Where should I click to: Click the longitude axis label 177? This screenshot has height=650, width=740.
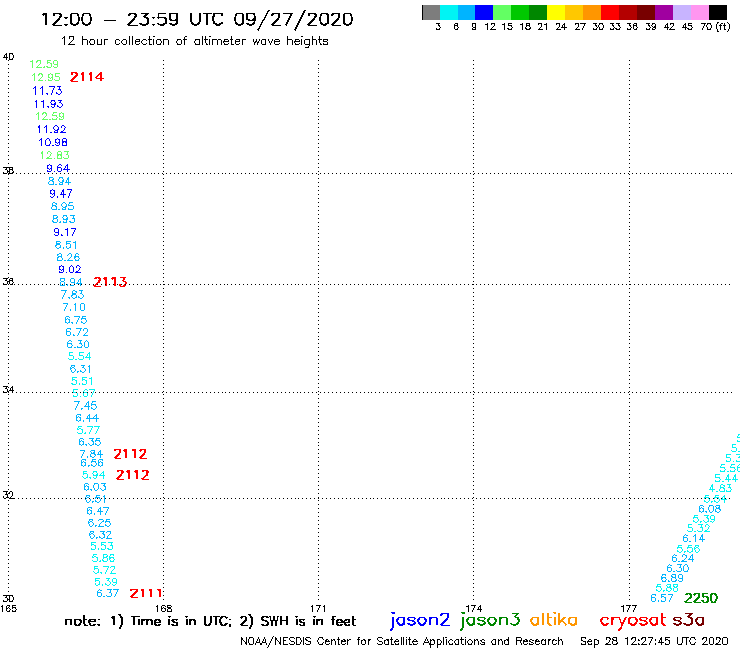[629, 609]
